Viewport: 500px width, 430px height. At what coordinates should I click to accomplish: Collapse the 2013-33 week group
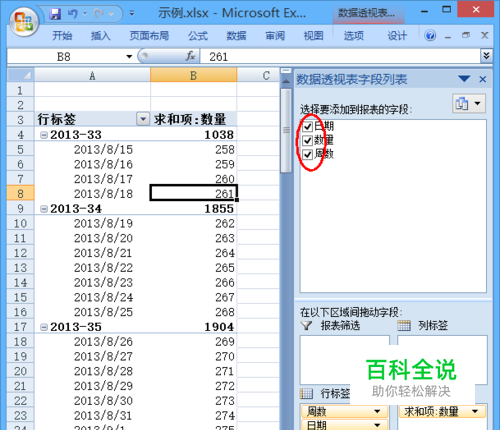coord(44,135)
